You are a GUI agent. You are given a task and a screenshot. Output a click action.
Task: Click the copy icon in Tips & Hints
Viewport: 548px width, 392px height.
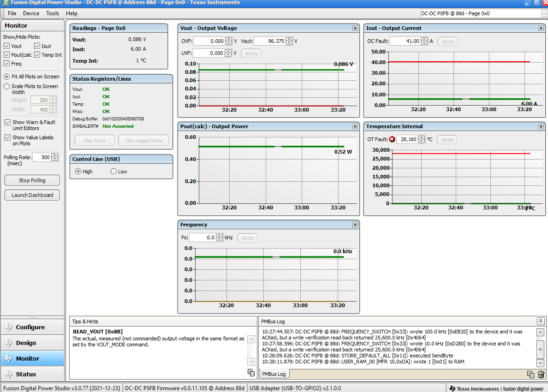(x=251, y=373)
